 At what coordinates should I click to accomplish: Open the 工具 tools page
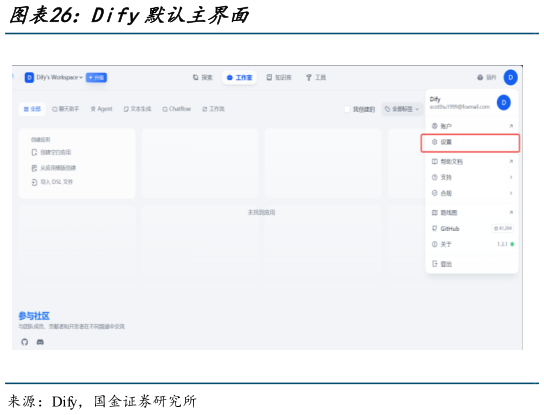316,77
